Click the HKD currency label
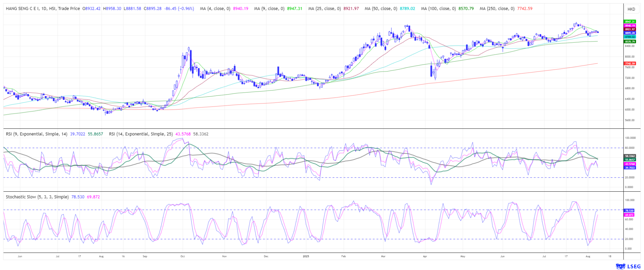The image size is (644, 270). [631, 9]
